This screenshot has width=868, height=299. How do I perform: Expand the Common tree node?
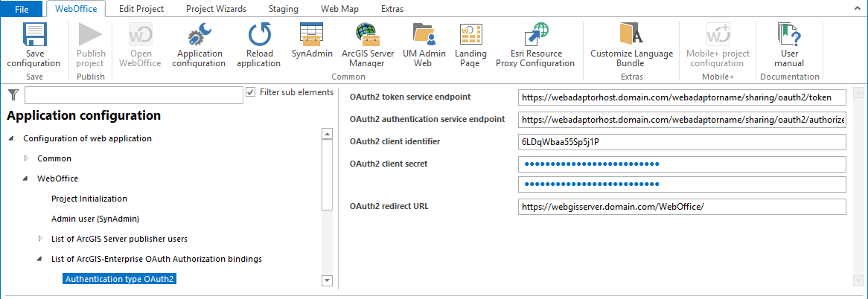(26, 158)
